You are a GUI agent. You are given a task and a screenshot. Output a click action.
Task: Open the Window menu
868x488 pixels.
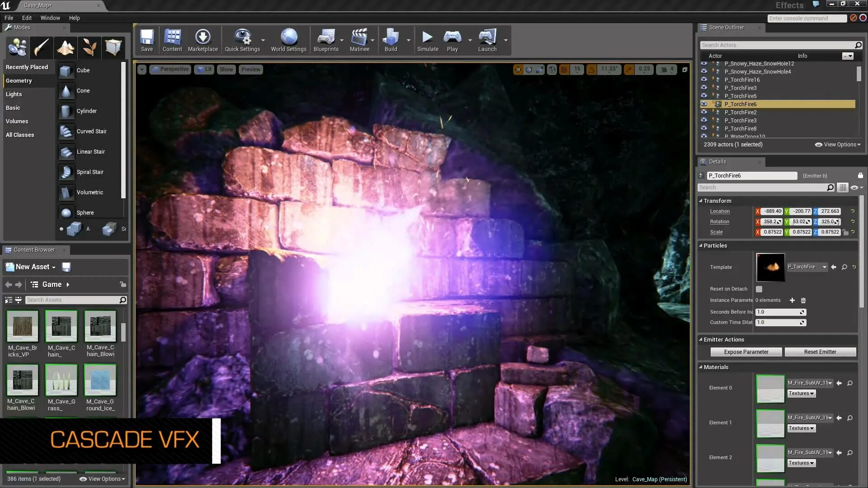50,18
